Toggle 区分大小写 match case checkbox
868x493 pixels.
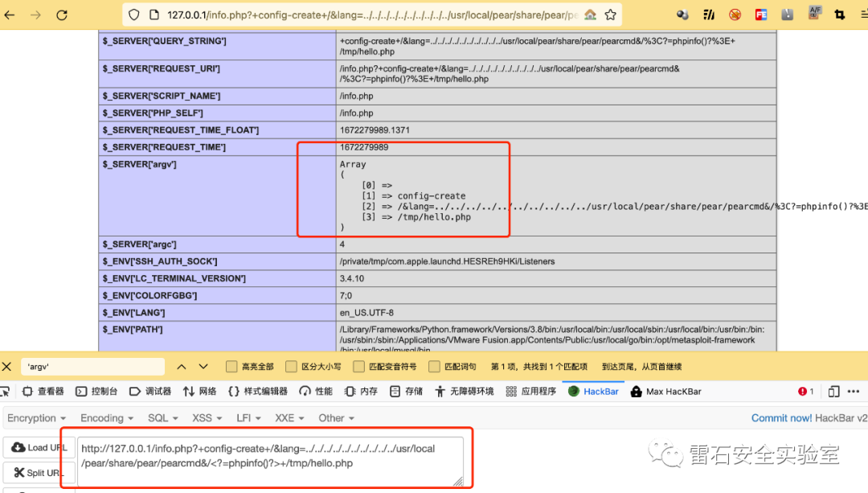[x=291, y=367]
